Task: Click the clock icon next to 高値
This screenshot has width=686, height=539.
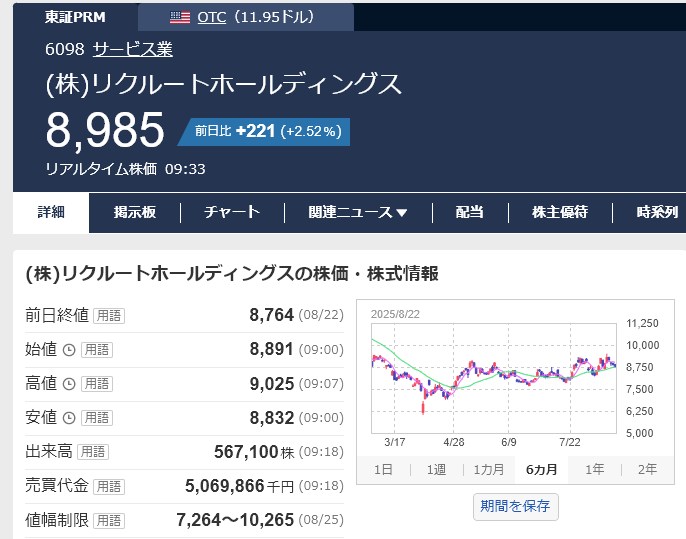Action: [69, 384]
